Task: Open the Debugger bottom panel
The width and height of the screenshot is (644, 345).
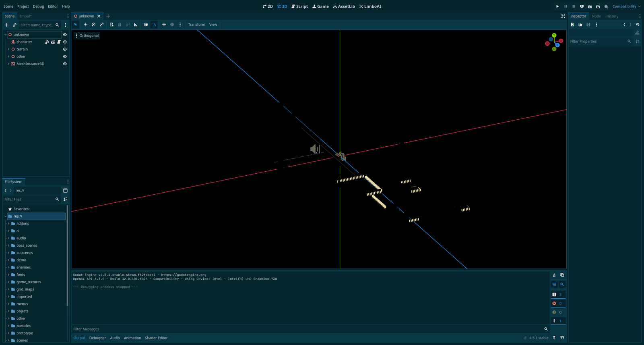Action: (97, 338)
